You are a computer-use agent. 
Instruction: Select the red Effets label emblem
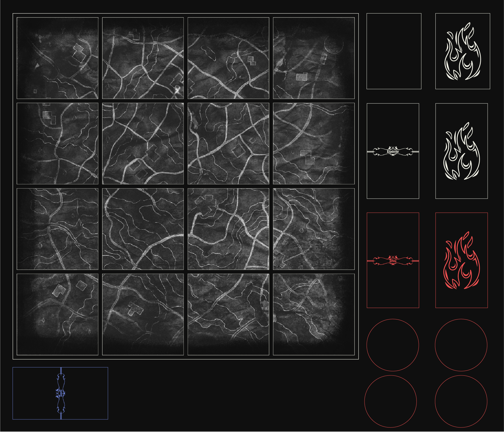pos(393,261)
